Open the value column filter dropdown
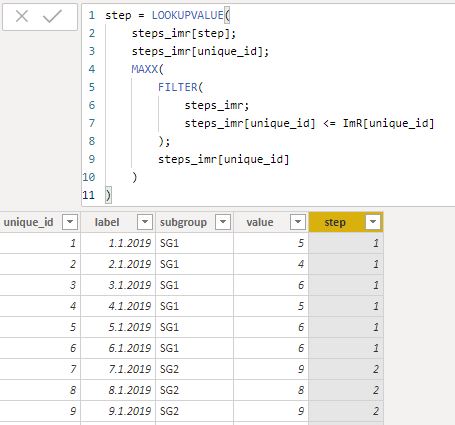Viewport: 455px width, 425px height. 298,222
